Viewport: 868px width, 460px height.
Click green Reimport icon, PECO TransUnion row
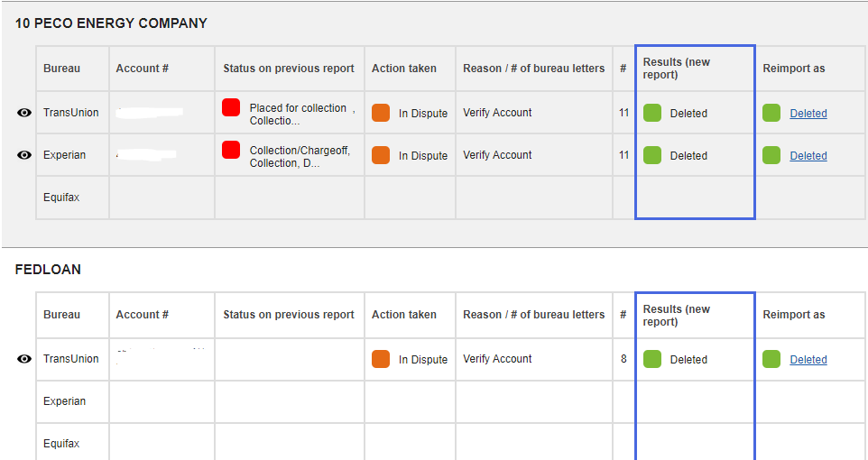click(x=771, y=113)
